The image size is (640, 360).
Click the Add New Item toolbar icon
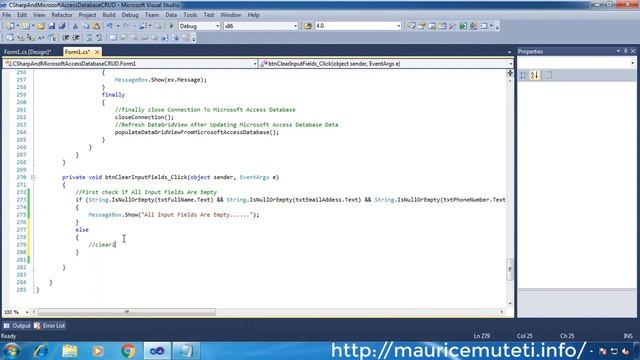25,26
